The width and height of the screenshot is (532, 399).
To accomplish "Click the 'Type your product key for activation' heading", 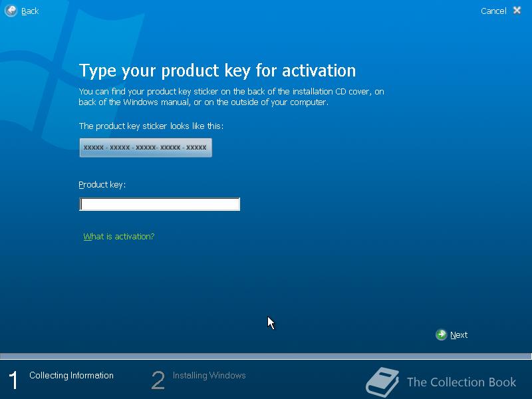I will tap(217, 71).
